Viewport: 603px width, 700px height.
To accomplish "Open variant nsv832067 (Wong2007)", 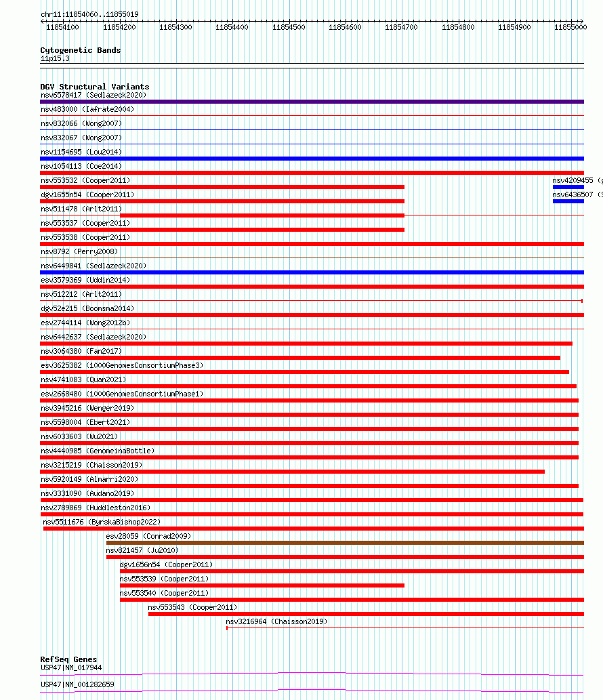I will [81, 138].
